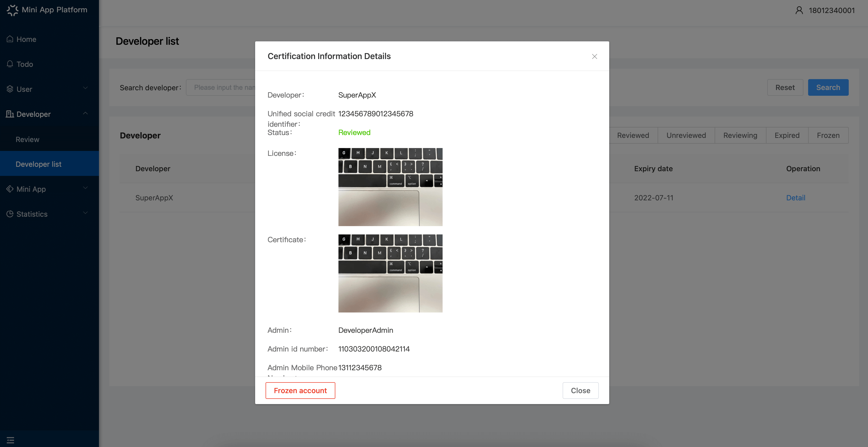
Task: Click the Statistics pie chart icon
Action: coord(10,214)
